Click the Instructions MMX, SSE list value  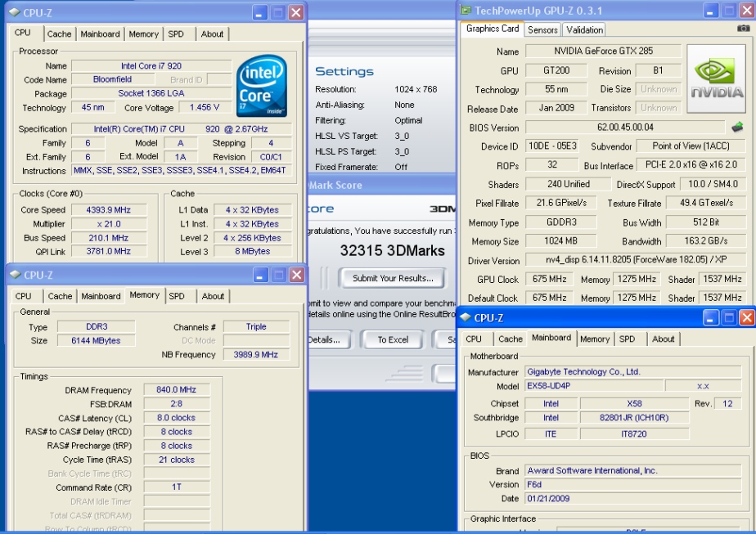pyautogui.click(x=182, y=170)
